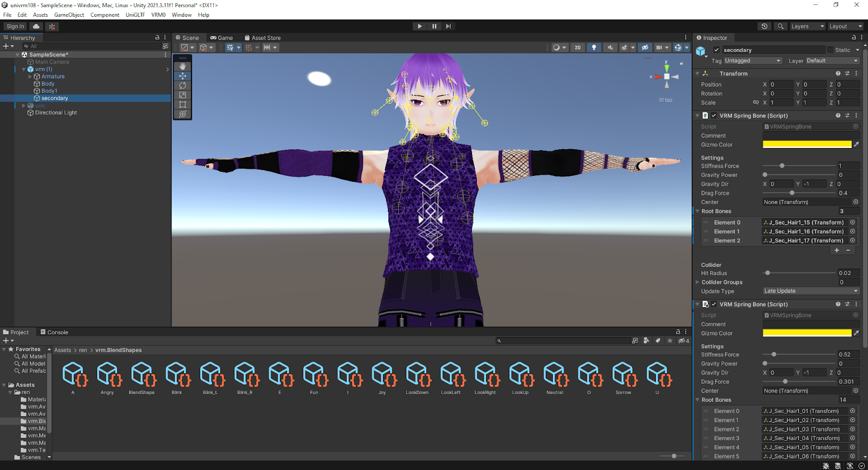Open Transform component preset icon
868x470 pixels.
[847, 73]
